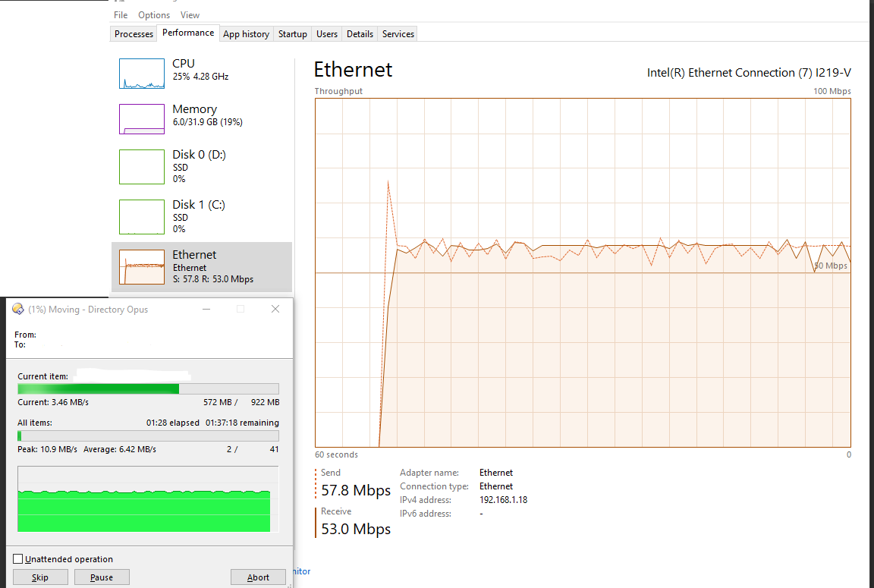Click the S: 57.8 R: 53.0 Mbps text

point(213,279)
